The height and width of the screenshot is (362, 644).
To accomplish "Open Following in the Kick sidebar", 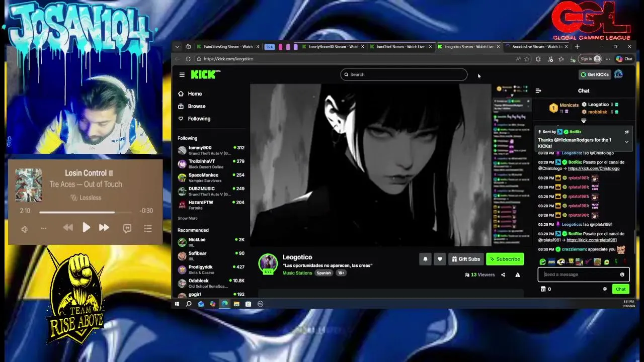I will tap(194, 119).
